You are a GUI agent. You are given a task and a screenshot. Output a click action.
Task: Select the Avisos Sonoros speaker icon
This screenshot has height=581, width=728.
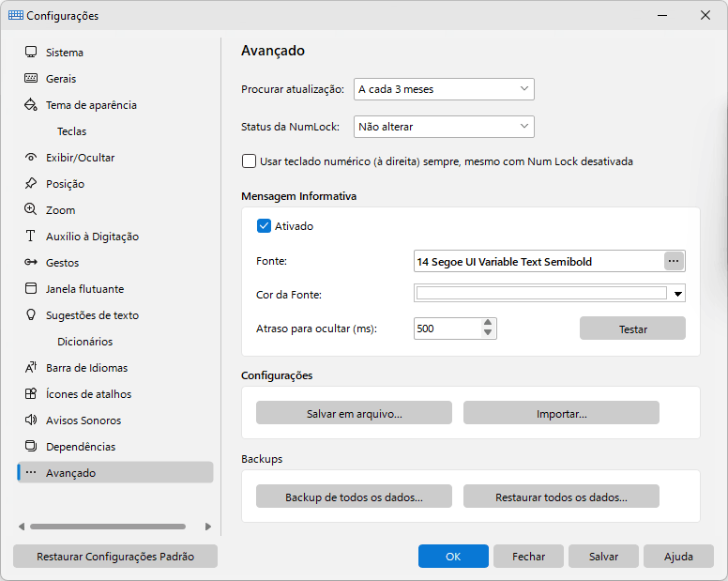(x=31, y=420)
